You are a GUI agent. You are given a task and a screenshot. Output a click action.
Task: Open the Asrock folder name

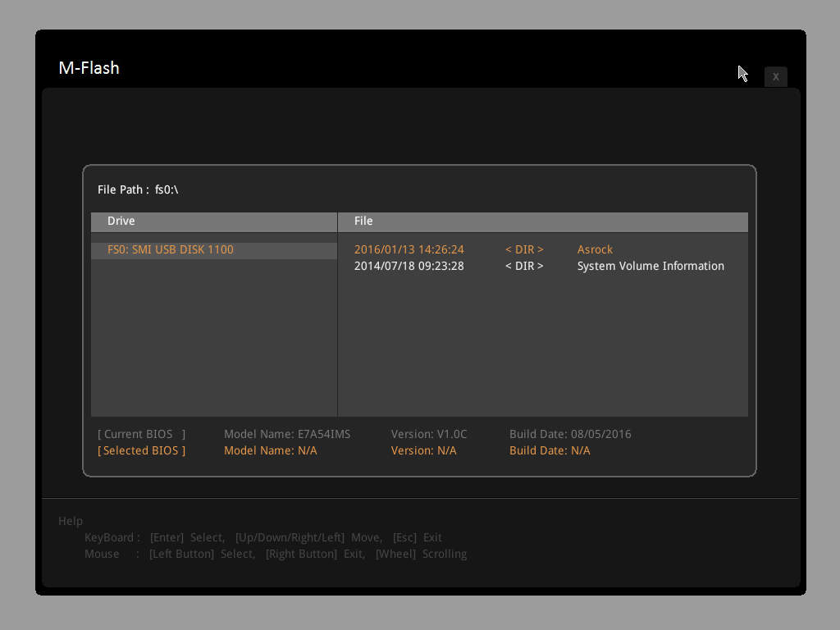[595, 249]
